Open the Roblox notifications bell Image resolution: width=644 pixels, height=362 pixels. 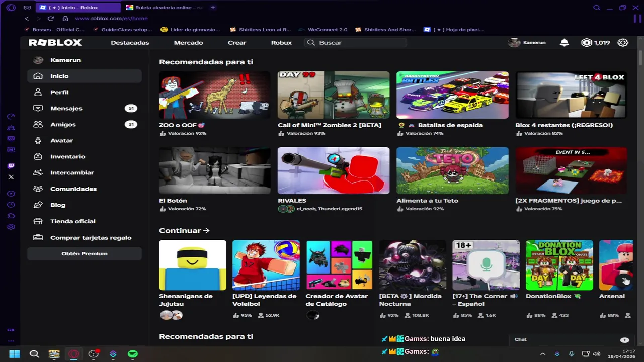[x=565, y=43]
